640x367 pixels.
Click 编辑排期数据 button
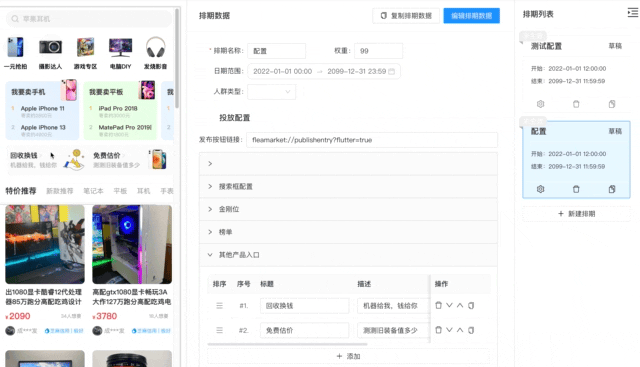coord(471,16)
